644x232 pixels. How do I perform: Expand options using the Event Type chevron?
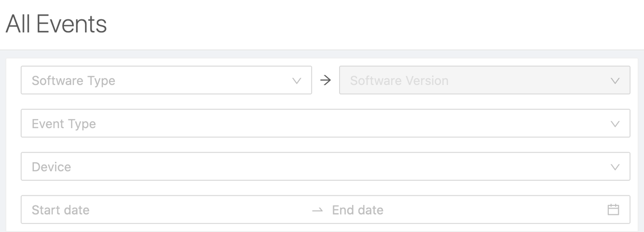click(614, 124)
